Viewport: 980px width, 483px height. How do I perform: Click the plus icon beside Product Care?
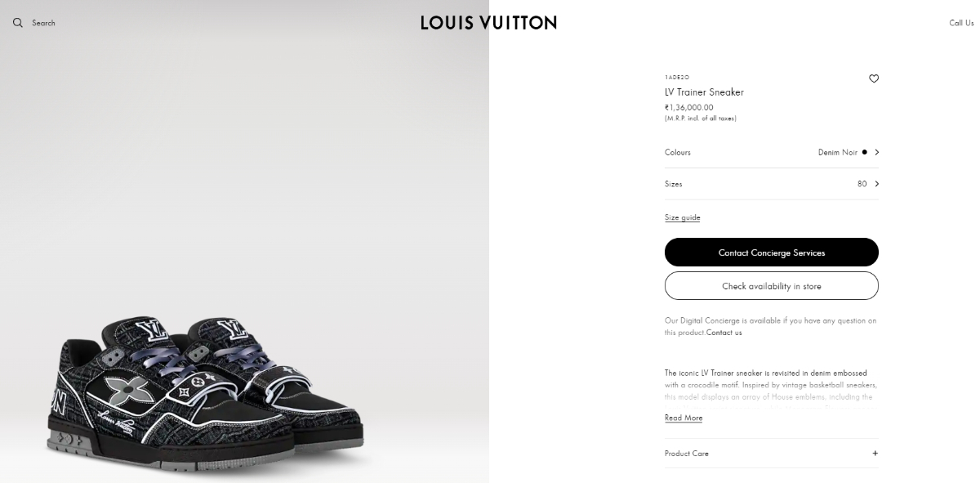tap(875, 453)
